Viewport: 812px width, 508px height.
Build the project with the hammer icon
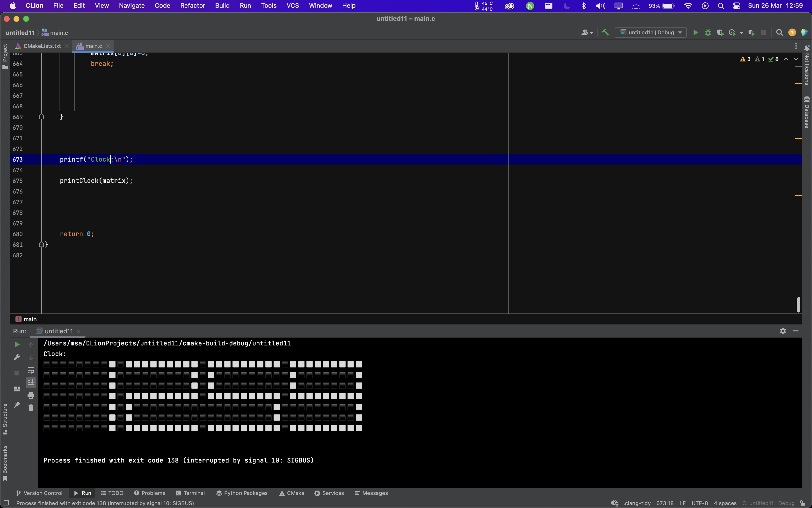pos(605,33)
